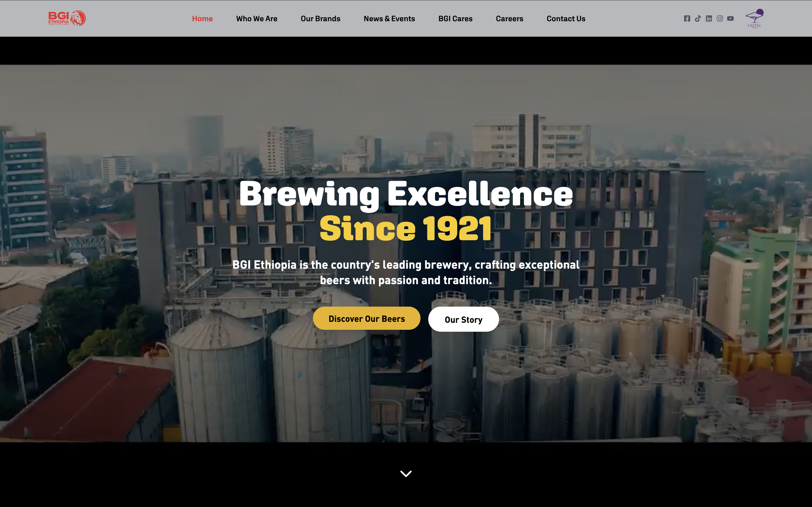Click the Our Story button

tap(463, 319)
